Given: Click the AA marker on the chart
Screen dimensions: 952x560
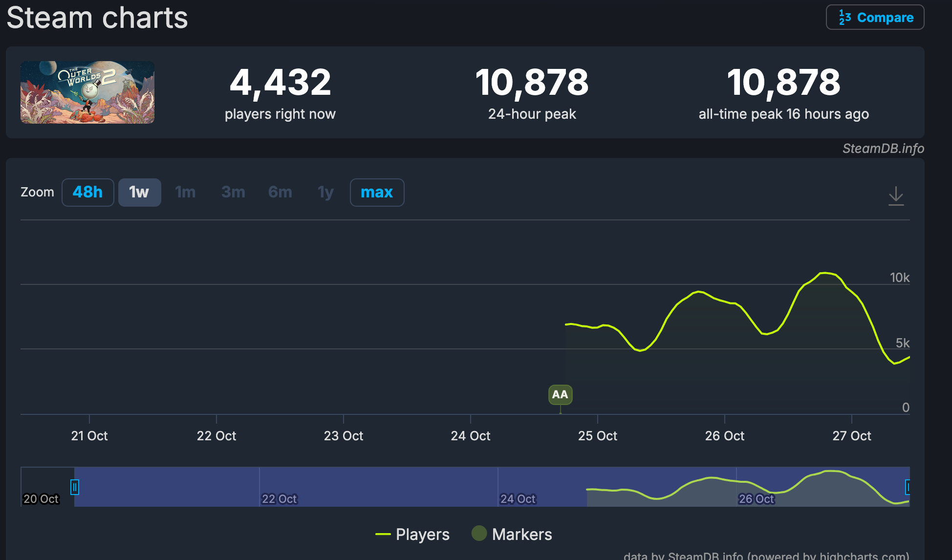Looking at the screenshot, I should (560, 394).
